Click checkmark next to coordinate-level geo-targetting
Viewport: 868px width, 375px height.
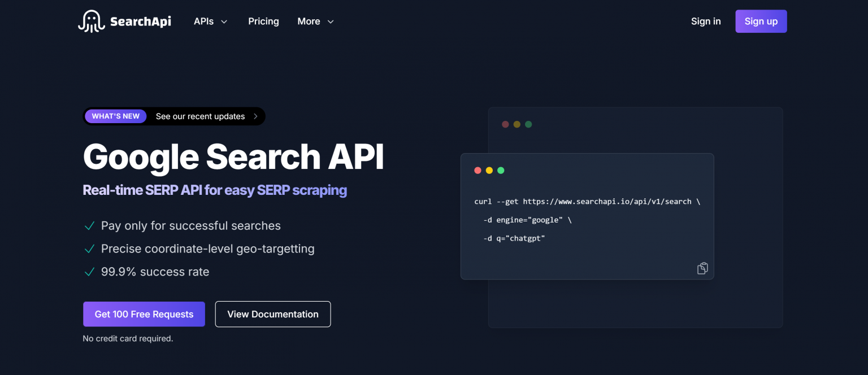coord(89,249)
